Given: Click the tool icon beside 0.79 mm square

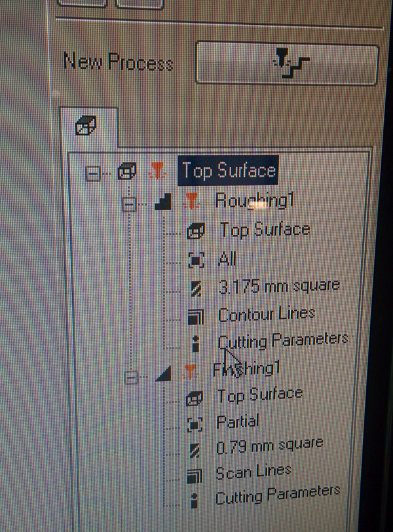Looking at the screenshot, I should (195, 451).
